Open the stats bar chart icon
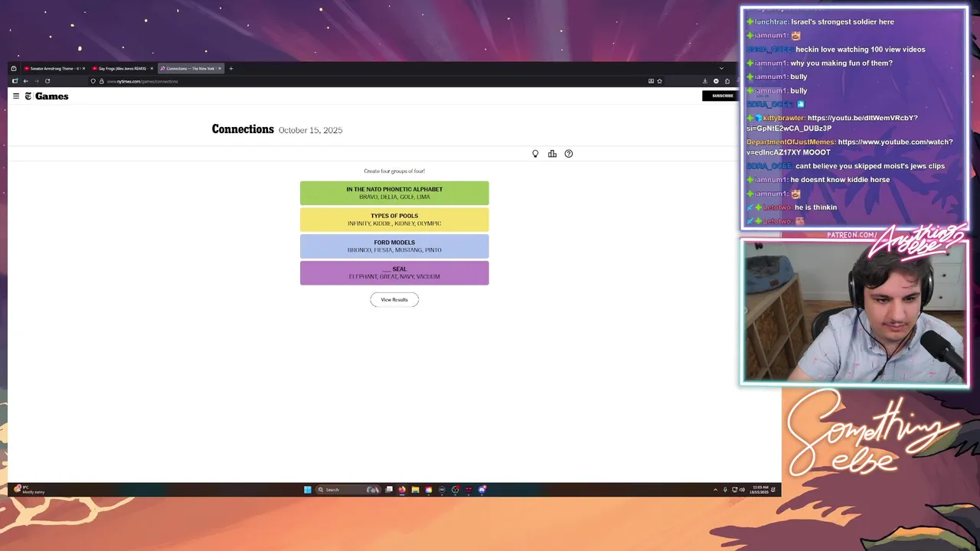 [x=552, y=154]
